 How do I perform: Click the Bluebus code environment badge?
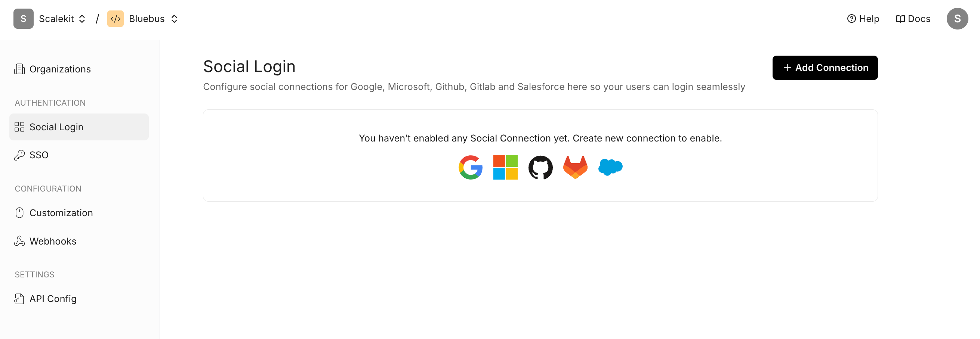[115, 18]
